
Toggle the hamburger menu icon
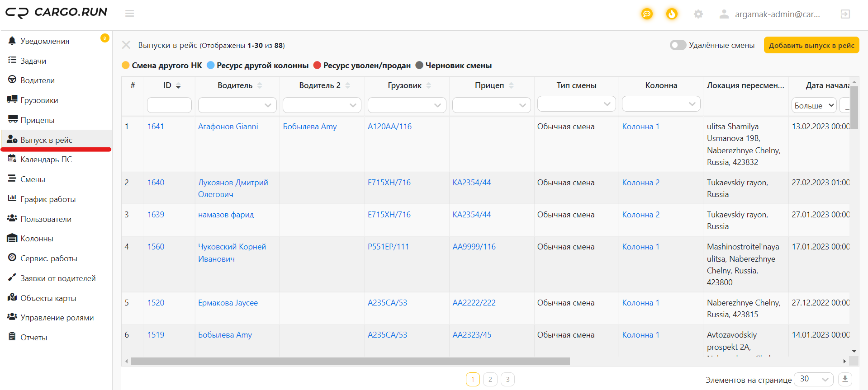point(129,14)
